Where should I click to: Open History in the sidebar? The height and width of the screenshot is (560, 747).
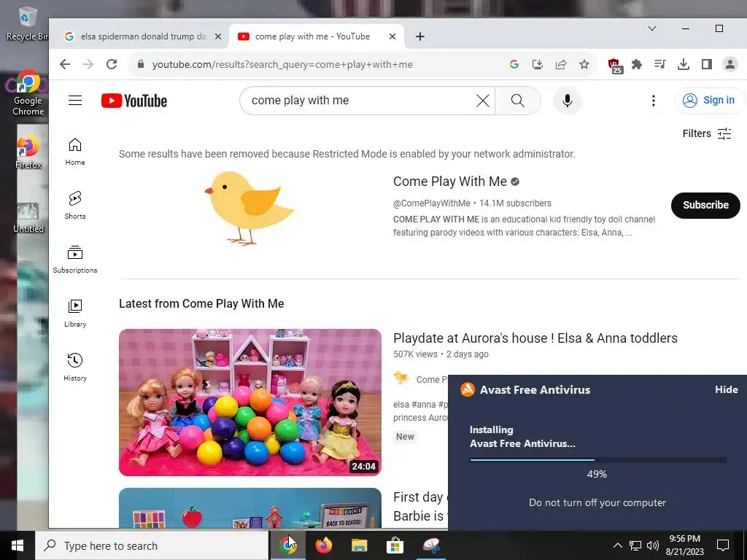75,367
